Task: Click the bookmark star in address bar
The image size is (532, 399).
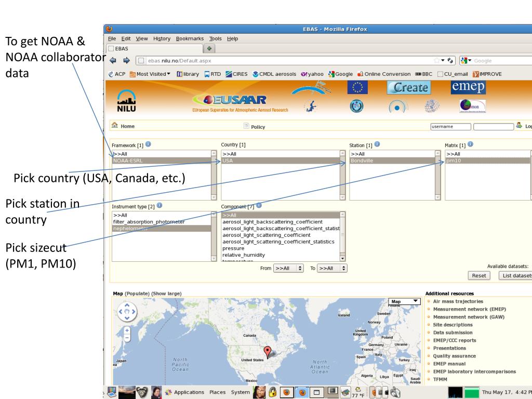Action: tap(436, 60)
